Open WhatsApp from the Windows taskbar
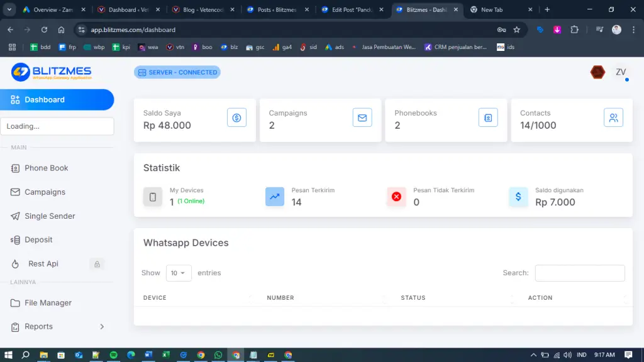This screenshot has height=362, width=644. 218,355
